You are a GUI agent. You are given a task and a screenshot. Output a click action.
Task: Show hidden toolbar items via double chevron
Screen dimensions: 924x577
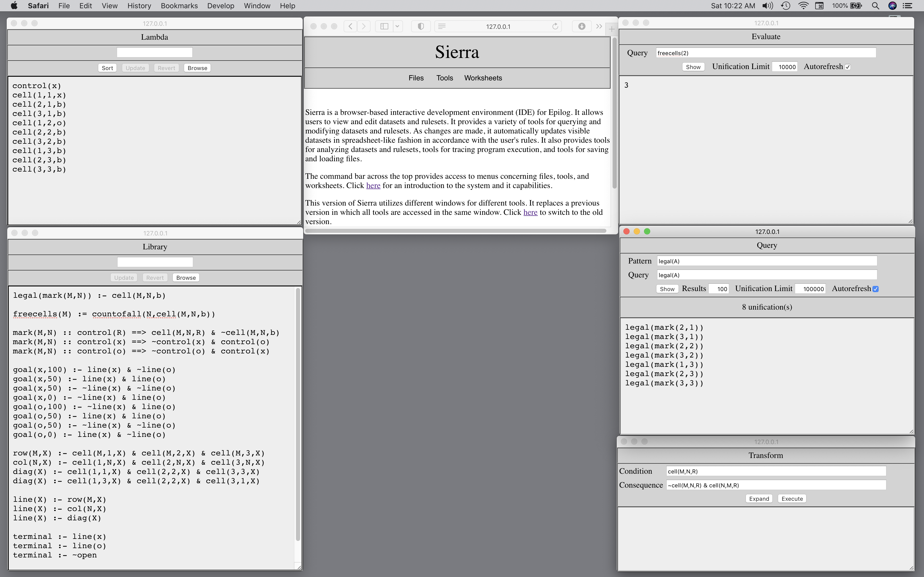[599, 26]
